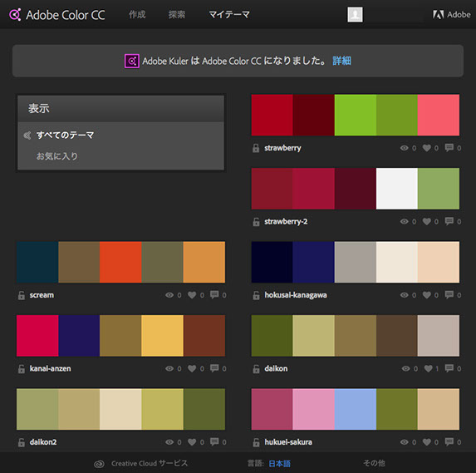Click the lock icon beside daikon
The image size is (476, 473).
point(256,368)
